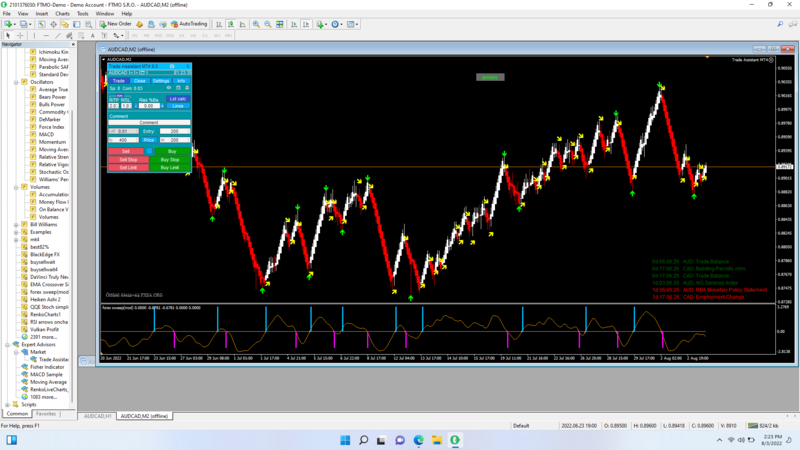Image resolution: width=800 pixels, height=450 pixels.
Task: Expand the Scripts node in Navigator
Action: click(x=9, y=404)
